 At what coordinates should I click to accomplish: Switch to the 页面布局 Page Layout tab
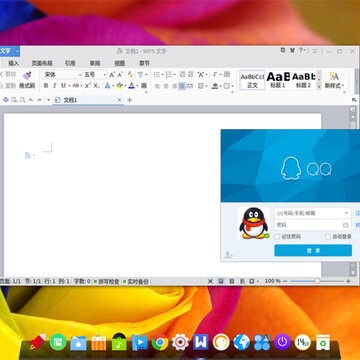pyautogui.click(x=42, y=63)
